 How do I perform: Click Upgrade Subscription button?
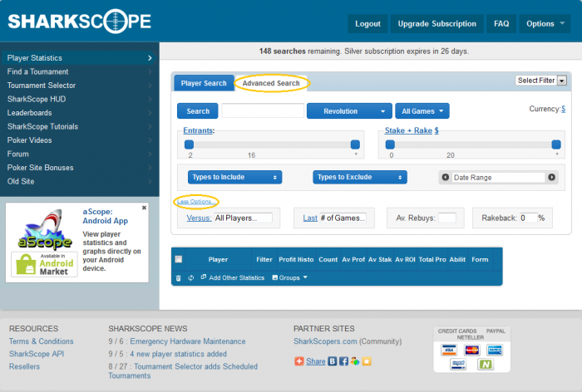point(436,24)
